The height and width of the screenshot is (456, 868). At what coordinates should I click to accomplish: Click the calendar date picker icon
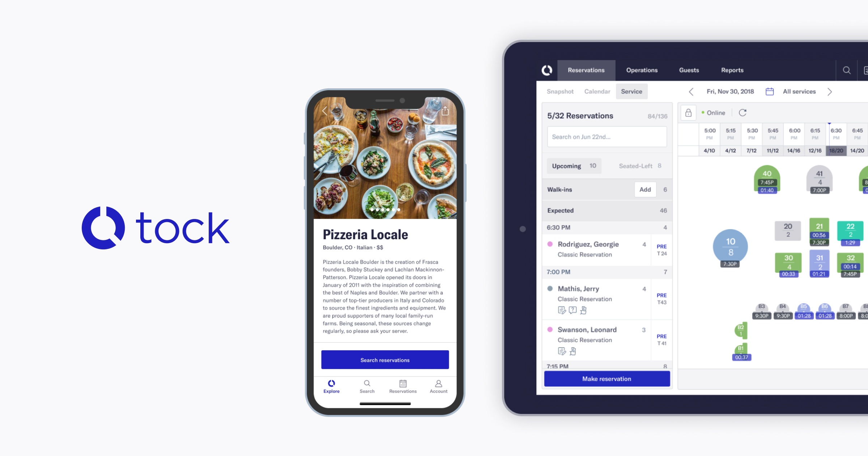coord(769,91)
